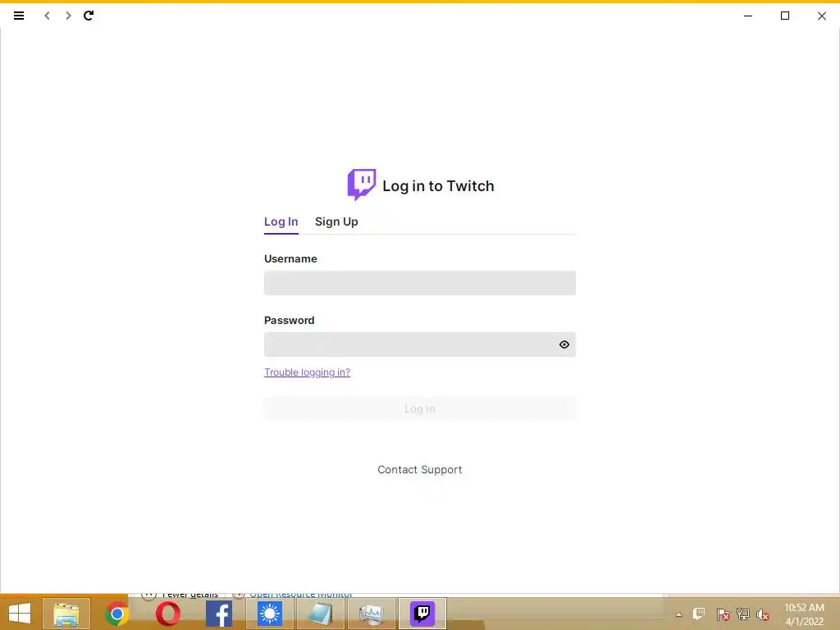Toggle password visibility eye icon
Image resolution: width=840 pixels, height=630 pixels.
pos(564,345)
